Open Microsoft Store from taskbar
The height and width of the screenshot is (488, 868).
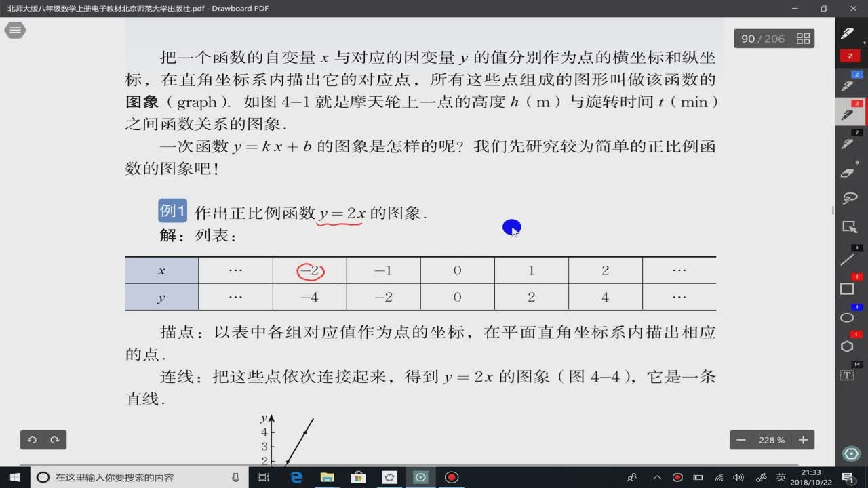[x=358, y=477]
